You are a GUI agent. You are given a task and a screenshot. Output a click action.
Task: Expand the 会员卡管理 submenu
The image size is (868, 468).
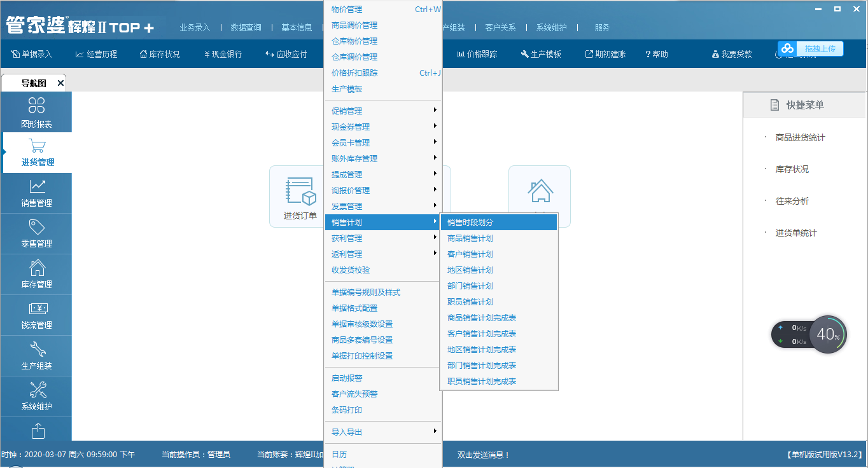(383, 142)
